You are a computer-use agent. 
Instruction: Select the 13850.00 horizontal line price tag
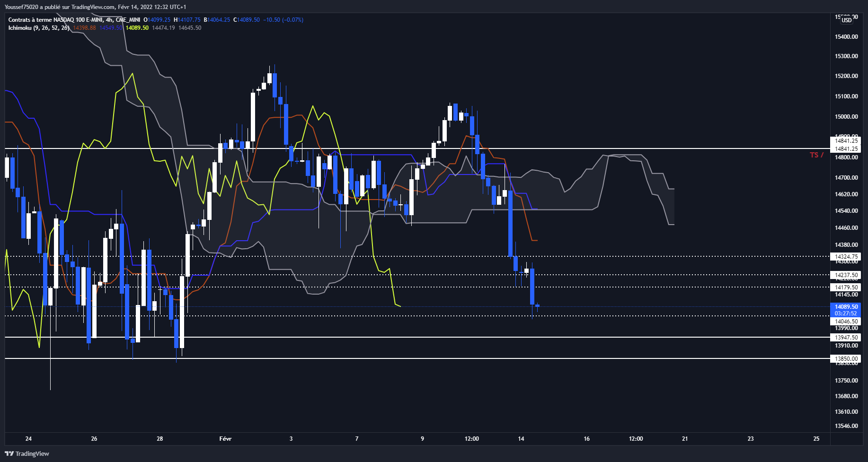click(846, 359)
